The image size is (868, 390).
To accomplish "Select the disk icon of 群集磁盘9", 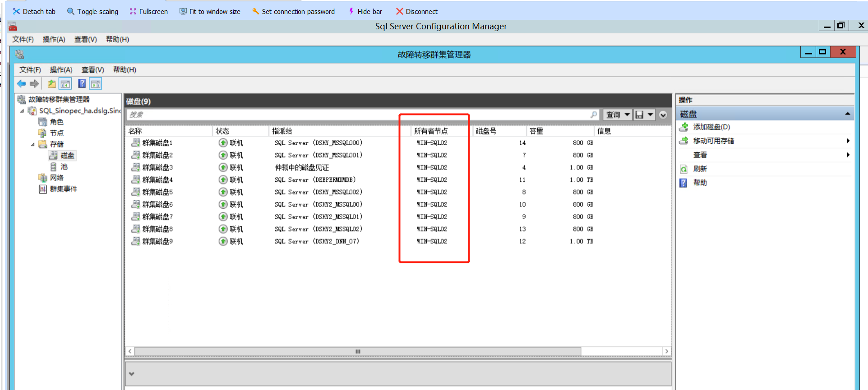I will 135,241.
